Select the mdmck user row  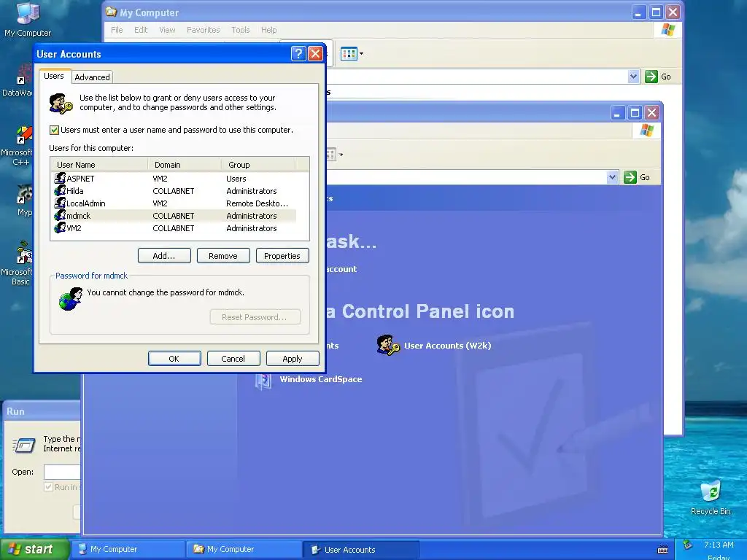pos(174,216)
